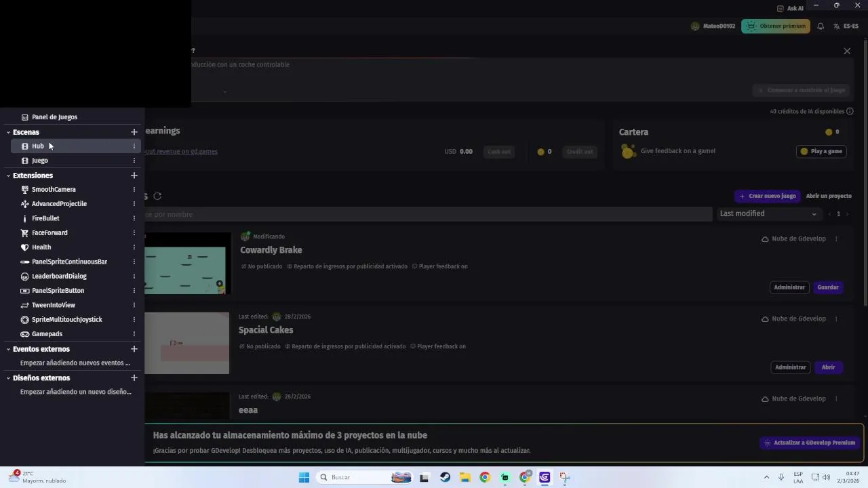Click Play a game button
This screenshot has height=488, width=868.
point(821,152)
